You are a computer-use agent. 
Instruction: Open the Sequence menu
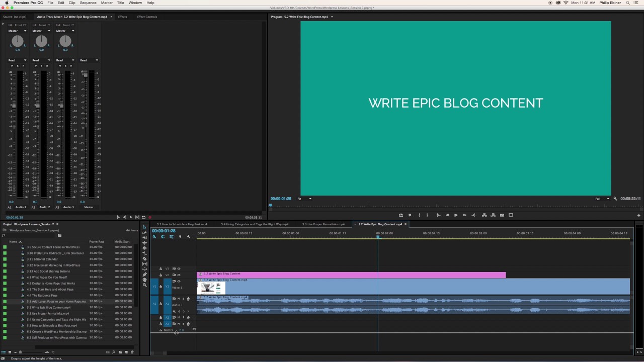[x=88, y=3]
